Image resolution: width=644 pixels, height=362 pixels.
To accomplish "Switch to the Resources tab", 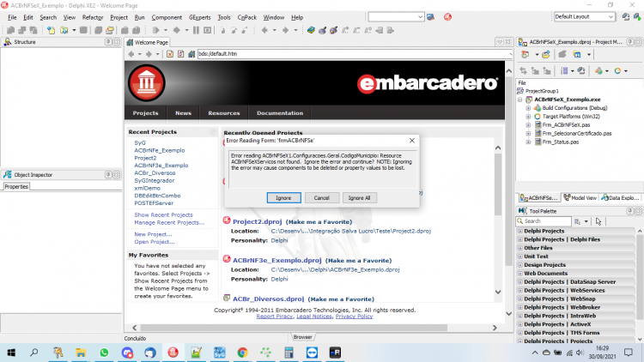I will (224, 113).
